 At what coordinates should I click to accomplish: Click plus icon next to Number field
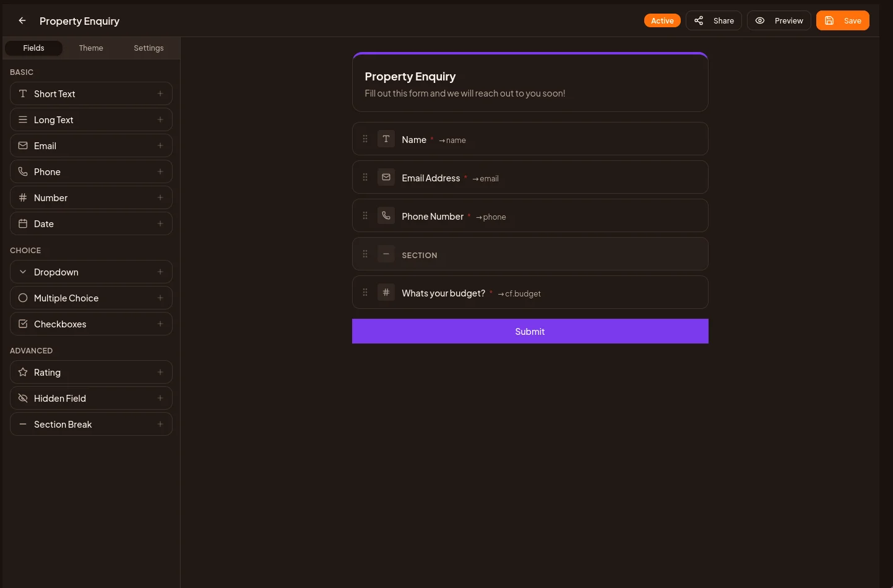[160, 197]
